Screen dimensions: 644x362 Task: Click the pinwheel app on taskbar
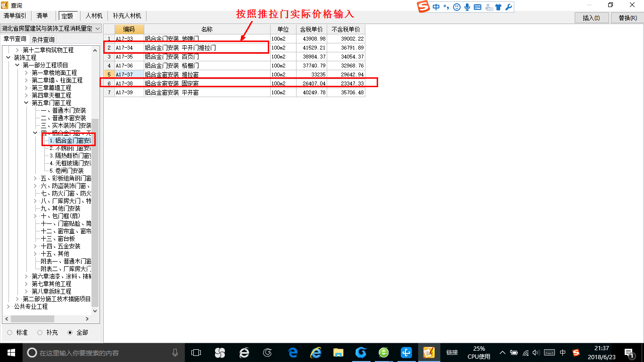[x=220, y=353]
